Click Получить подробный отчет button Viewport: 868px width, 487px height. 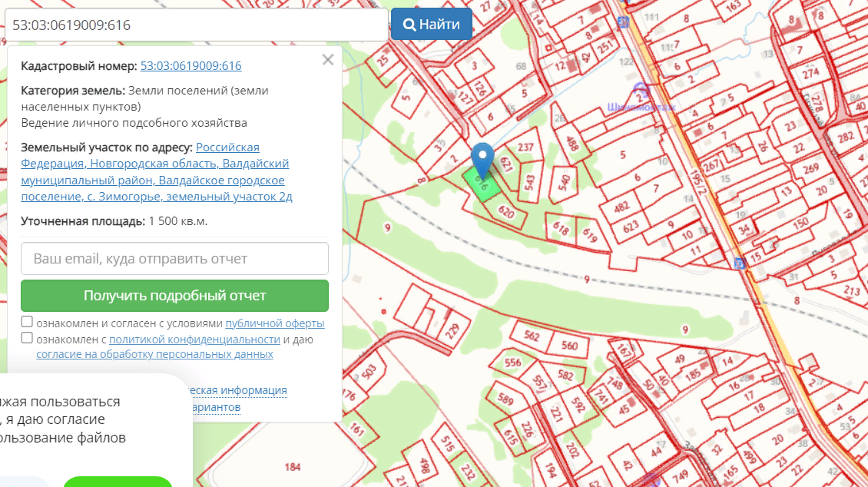pyautogui.click(x=174, y=296)
